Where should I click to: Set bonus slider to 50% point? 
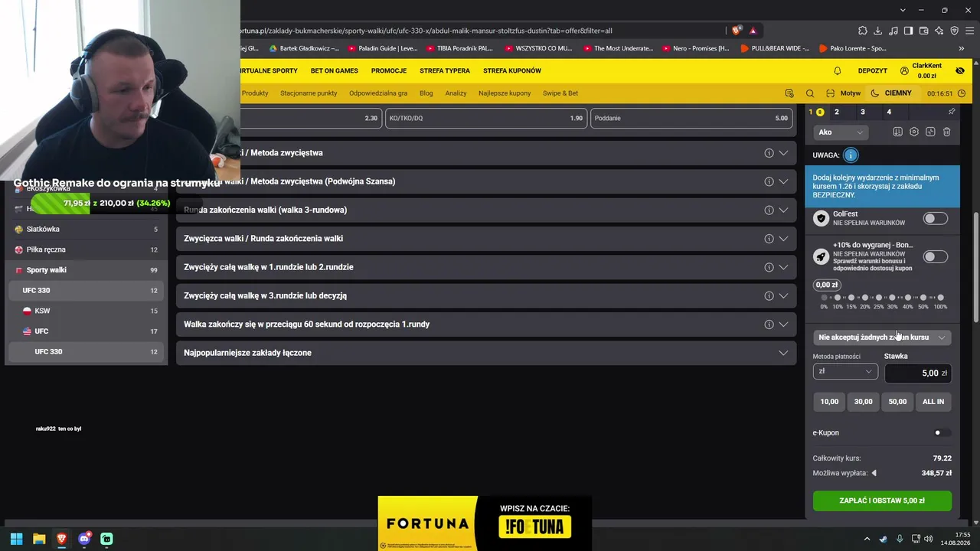pyautogui.click(x=923, y=298)
